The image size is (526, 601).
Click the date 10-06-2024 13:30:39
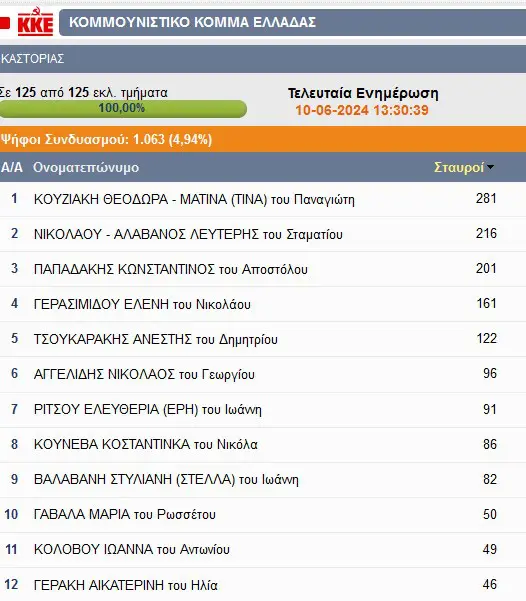(362, 110)
